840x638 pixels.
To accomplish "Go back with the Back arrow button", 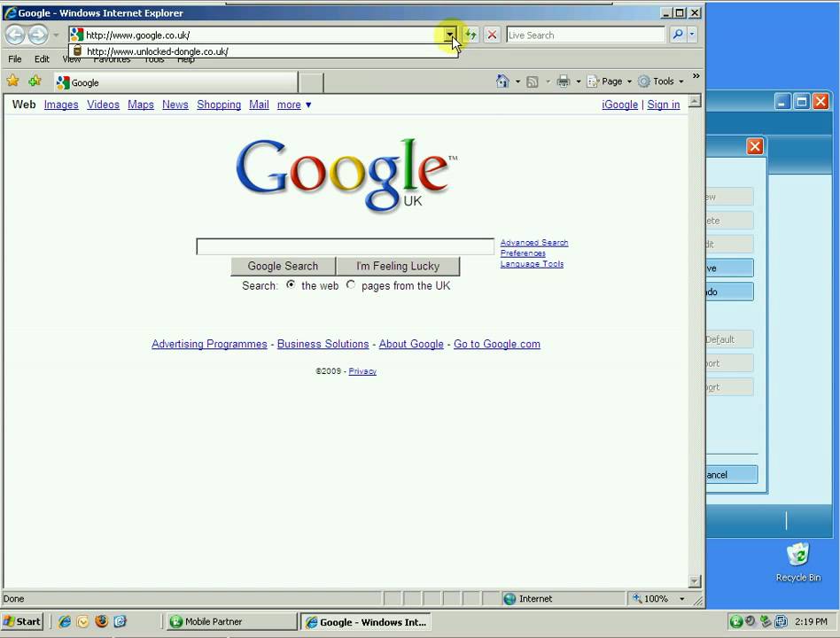I will pyautogui.click(x=15, y=35).
